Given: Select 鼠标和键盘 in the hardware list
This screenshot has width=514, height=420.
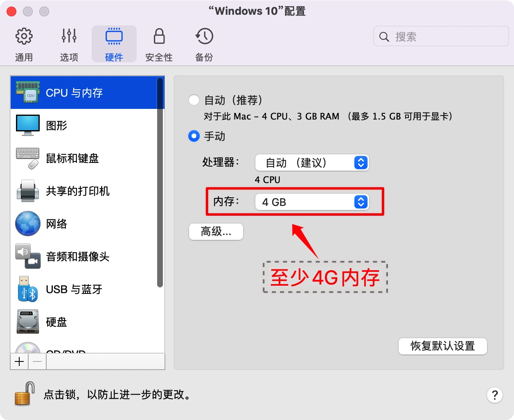Looking at the screenshot, I should [84, 158].
